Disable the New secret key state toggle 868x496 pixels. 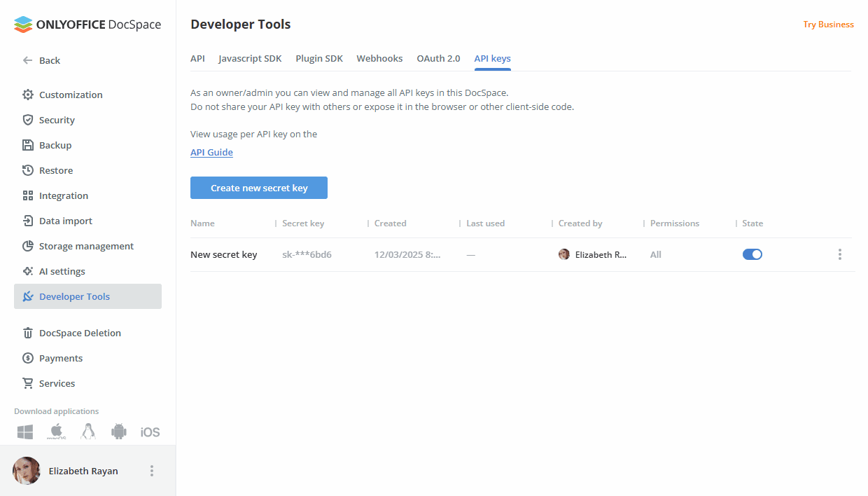pos(752,254)
